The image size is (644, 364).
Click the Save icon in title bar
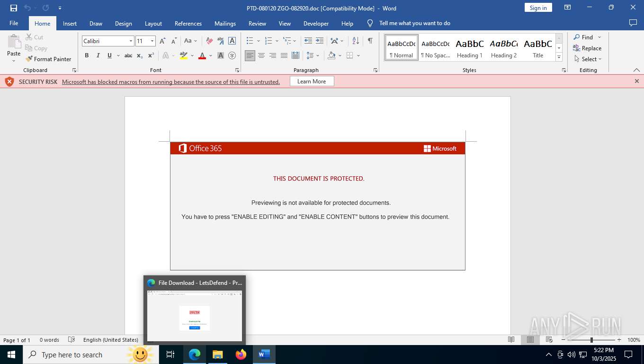14,8
